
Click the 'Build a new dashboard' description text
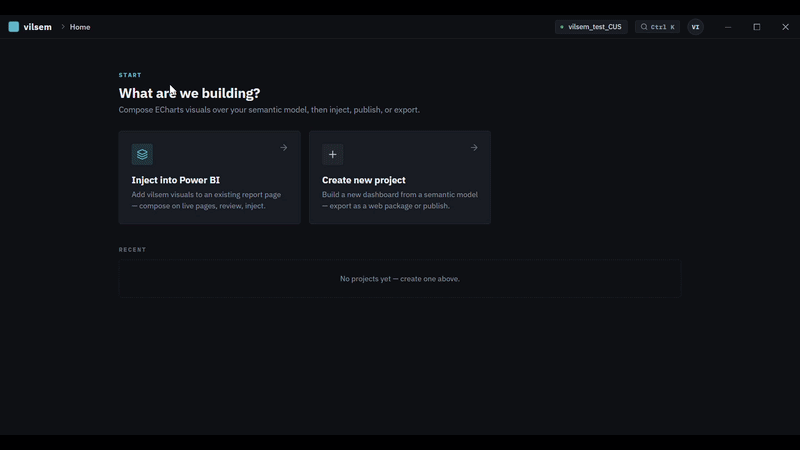coord(400,200)
